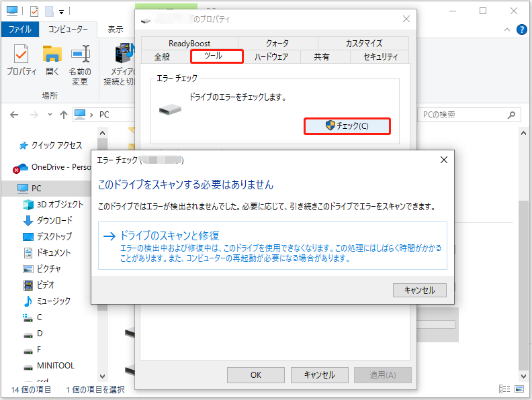532x400 pixels.
Task: Click the main pane scroll down arrow
Action: pos(523,376)
